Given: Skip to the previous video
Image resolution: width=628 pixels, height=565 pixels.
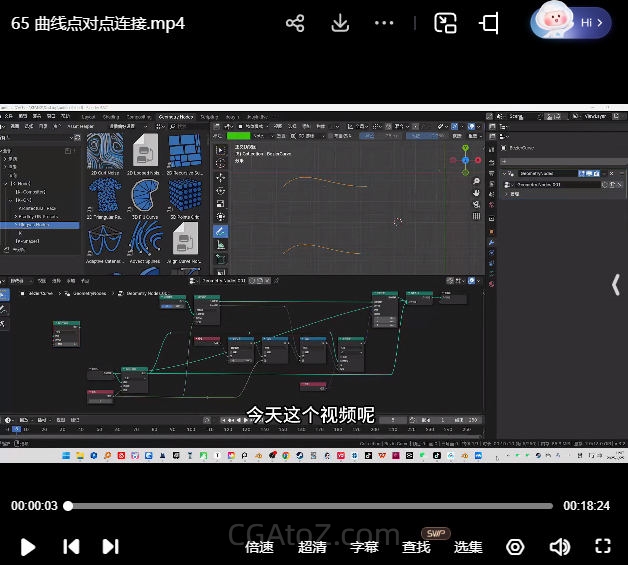Looking at the screenshot, I should click(71, 546).
